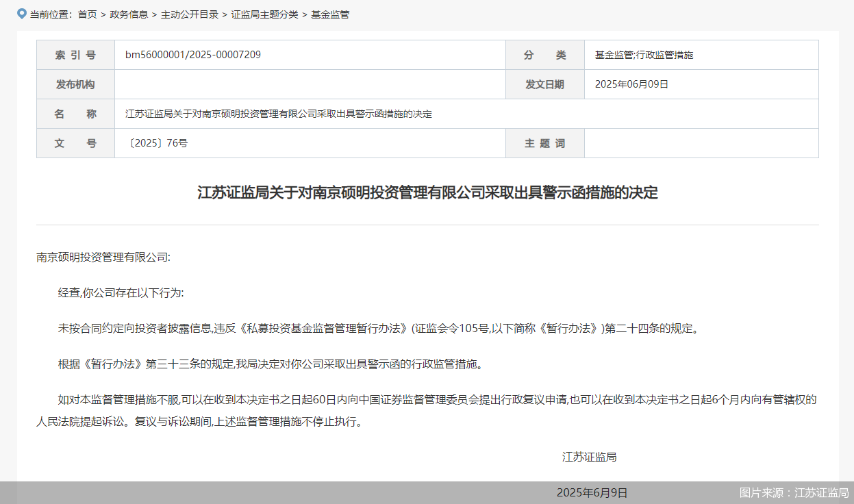Image resolution: width=854 pixels, height=504 pixels.
Task: Click the 发文日期 label cell
Action: 544,84
